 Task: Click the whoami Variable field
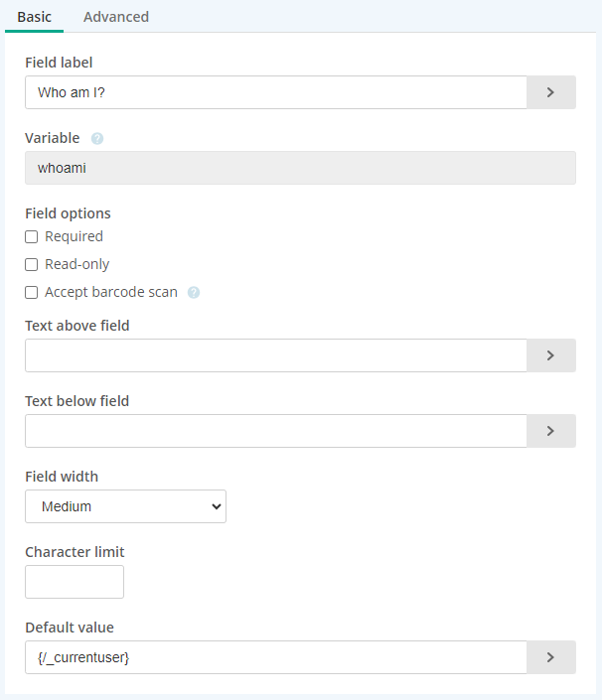click(300, 168)
